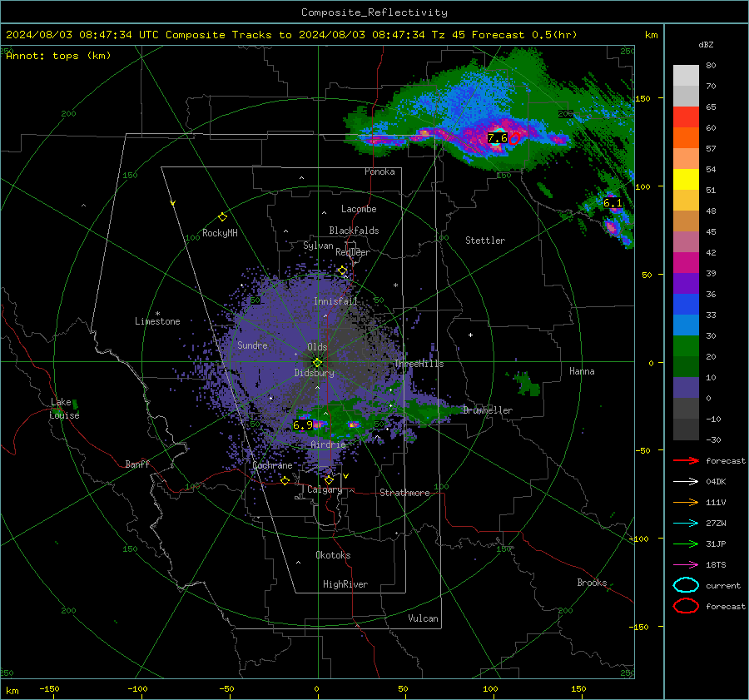Screen dimensions: 749x700
Task: Click the magenta 18TS arrow legend icon
Action: (x=686, y=565)
